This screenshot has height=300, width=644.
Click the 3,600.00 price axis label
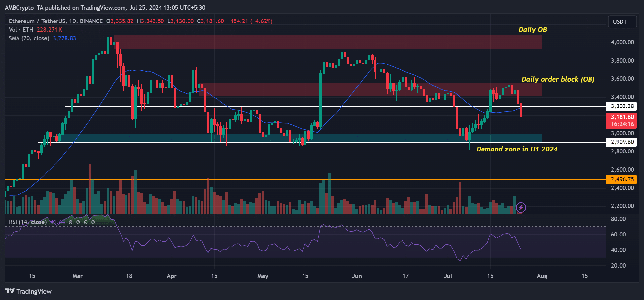[622, 79]
